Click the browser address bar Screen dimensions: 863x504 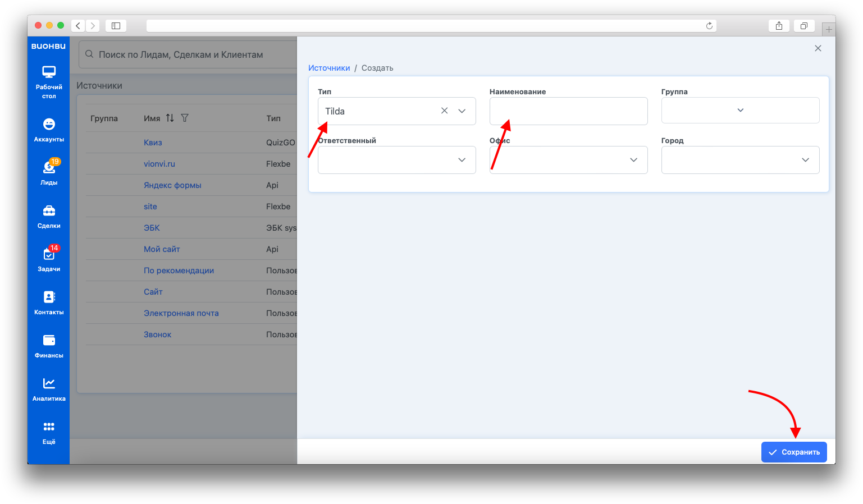click(x=431, y=26)
